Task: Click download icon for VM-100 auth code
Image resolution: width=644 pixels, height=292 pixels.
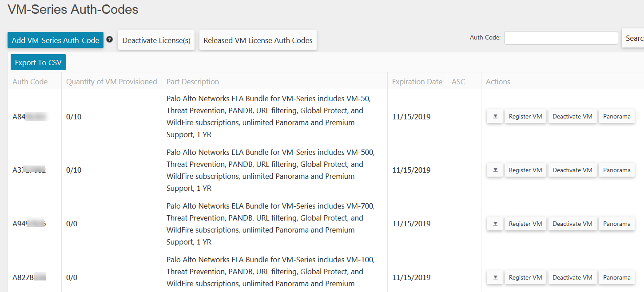Action: 495,278
